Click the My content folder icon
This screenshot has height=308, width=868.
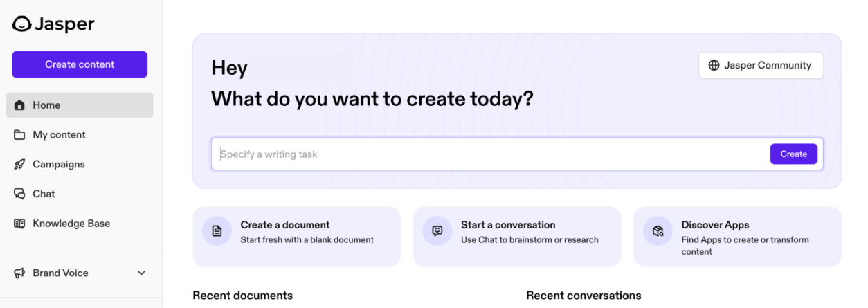(x=19, y=135)
